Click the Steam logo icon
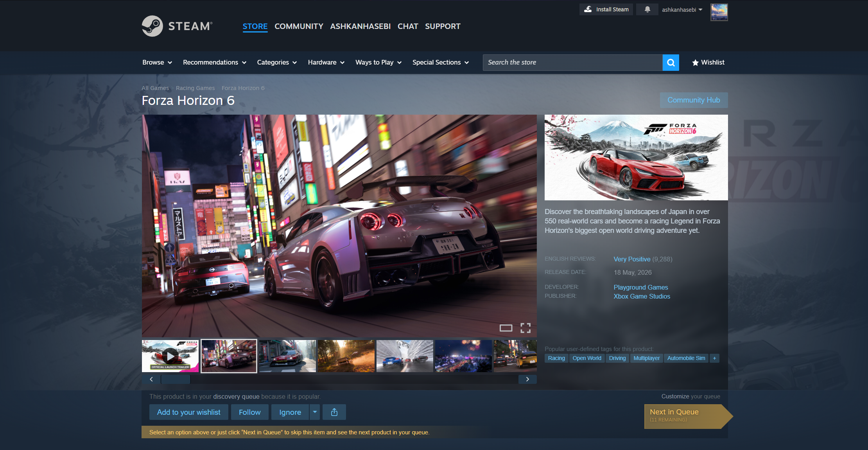 click(x=152, y=26)
